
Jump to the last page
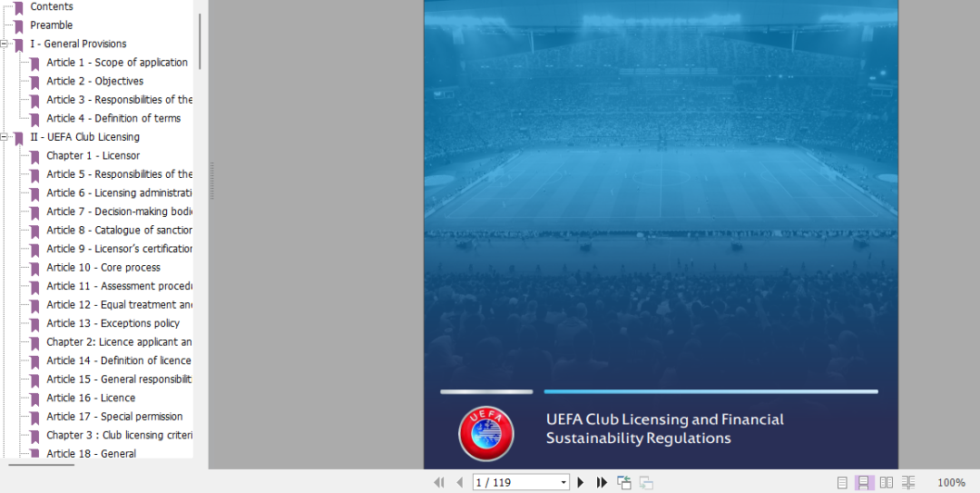point(601,483)
